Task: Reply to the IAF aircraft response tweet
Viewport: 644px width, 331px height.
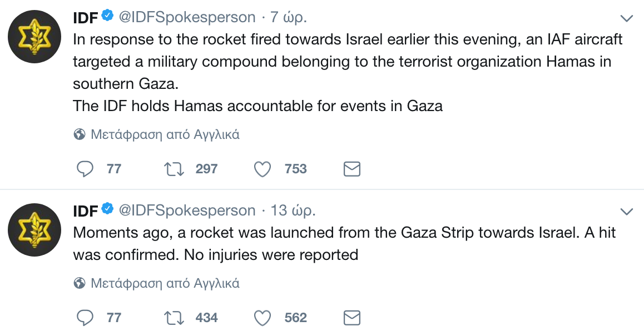Action: (x=85, y=169)
